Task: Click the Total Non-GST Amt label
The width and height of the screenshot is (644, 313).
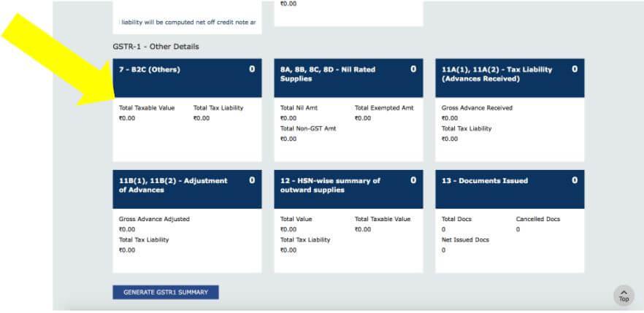Action: (x=308, y=128)
